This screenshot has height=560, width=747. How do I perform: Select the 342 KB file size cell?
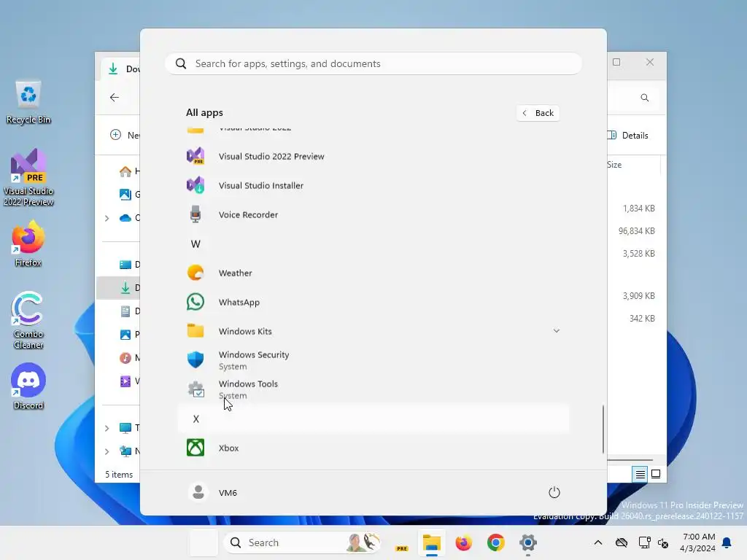click(642, 318)
